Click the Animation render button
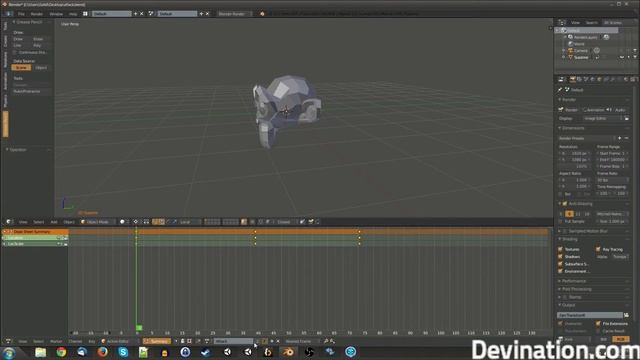This screenshot has height=360, width=640. [593, 110]
